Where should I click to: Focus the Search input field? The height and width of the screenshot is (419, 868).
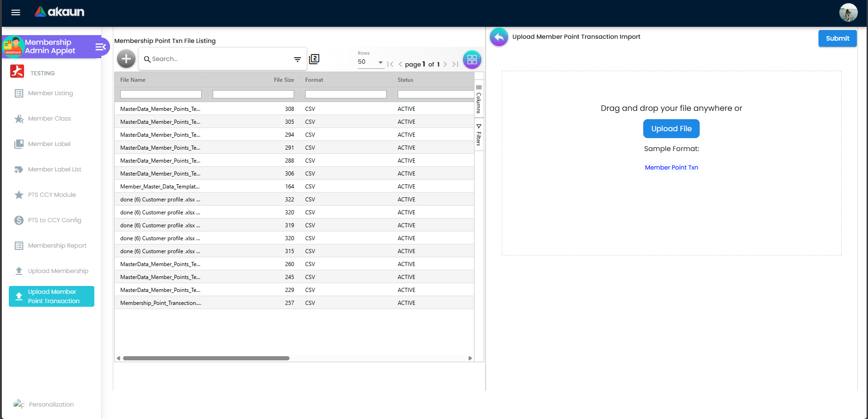(x=220, y=59)
